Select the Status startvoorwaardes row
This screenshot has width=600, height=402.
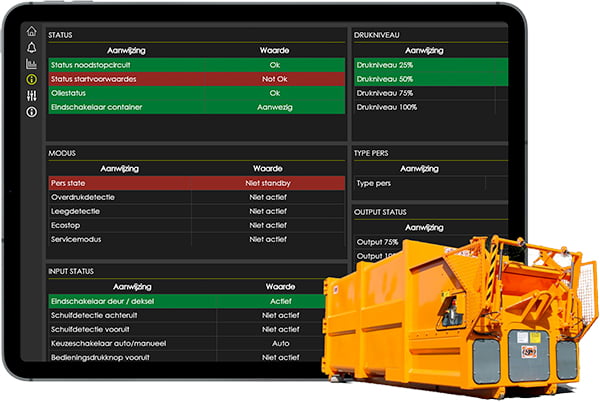coord(197,79)
